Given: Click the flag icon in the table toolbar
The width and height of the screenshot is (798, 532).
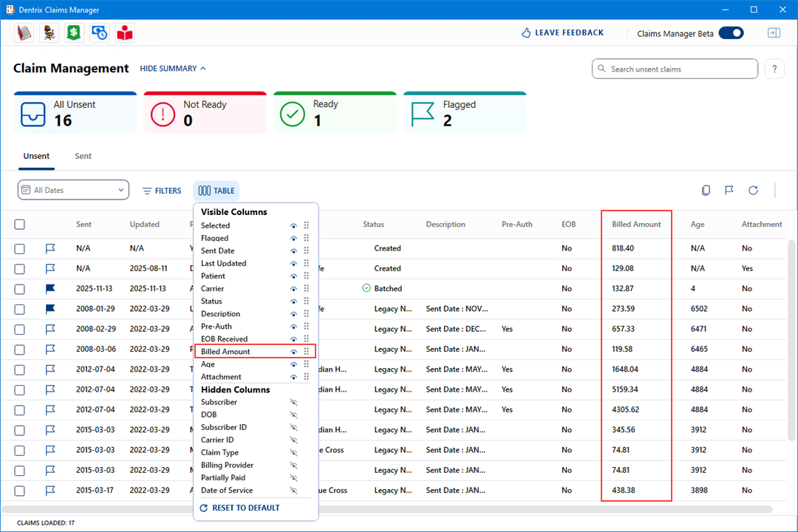Looking at the screenshot, I should pyautogui.click(x=729, y=191).
